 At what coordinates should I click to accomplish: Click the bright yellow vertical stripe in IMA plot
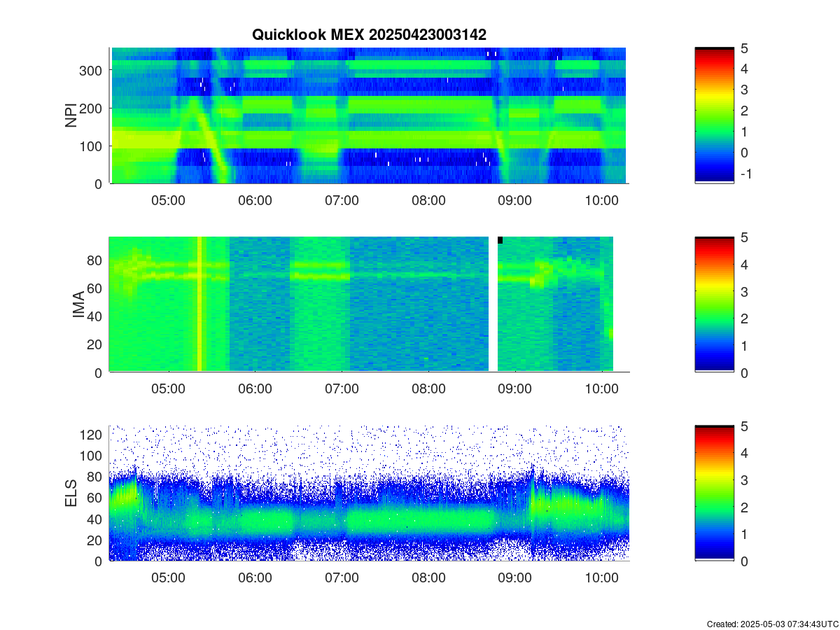[199, 304]
